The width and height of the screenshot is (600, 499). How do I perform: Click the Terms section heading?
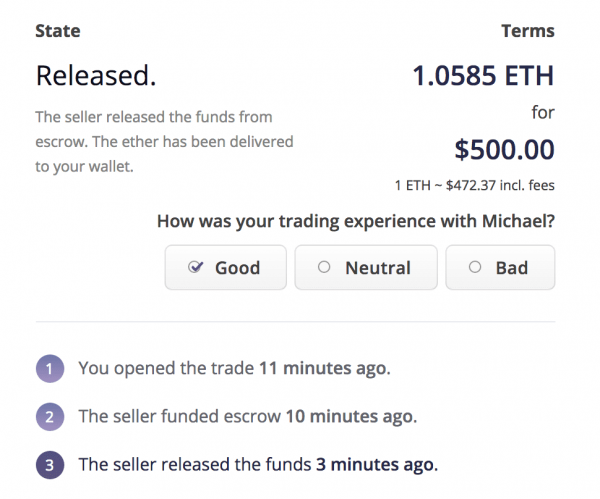pos(527,31)
